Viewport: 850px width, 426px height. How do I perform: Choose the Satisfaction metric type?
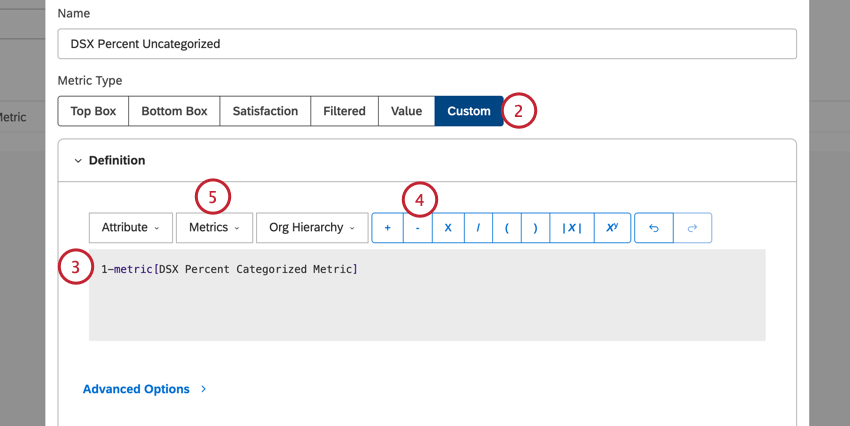pyautogui.click(x=265, y=111)
